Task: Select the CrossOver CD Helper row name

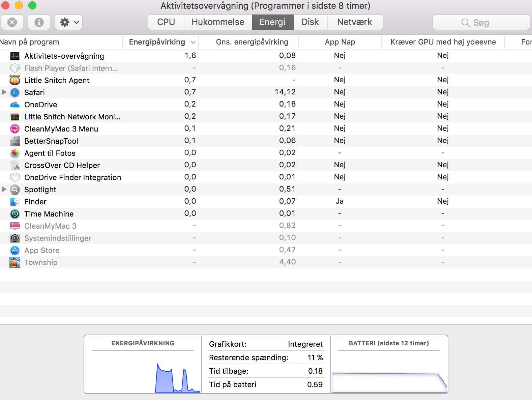Action: tap(62, 165)
